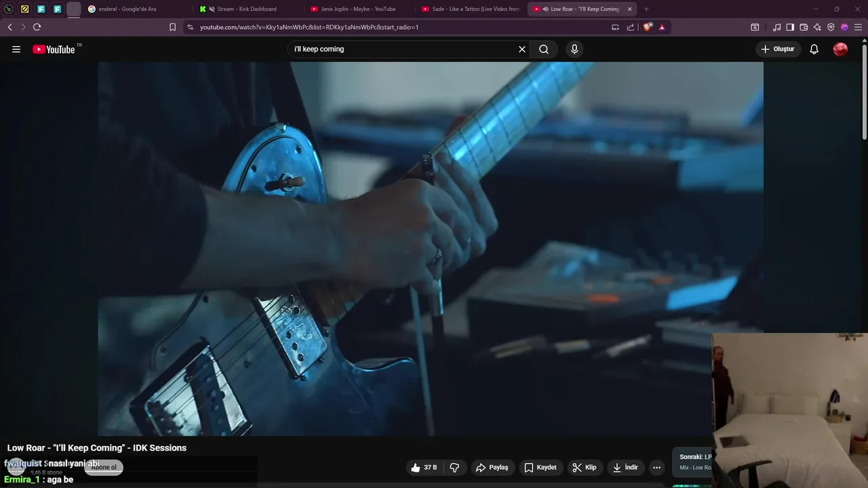The image size is (868, 488).
Task: Open Brave Wallet icon
Action: pyautogui.click(x=804, y=27)
